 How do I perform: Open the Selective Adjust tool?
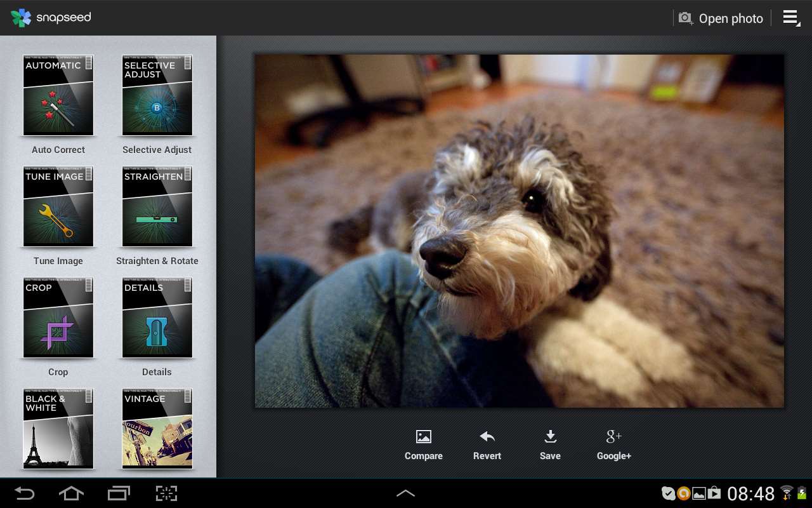[156, 95]
